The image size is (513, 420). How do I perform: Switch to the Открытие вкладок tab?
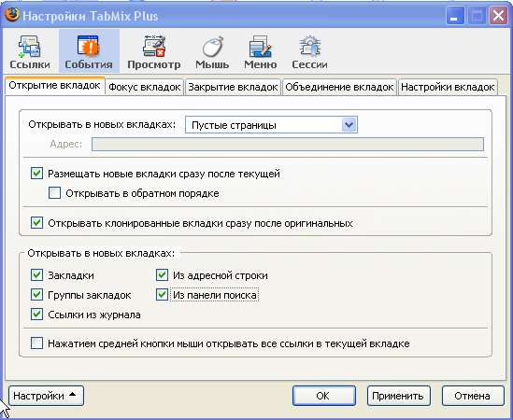(x=54, y=86)
